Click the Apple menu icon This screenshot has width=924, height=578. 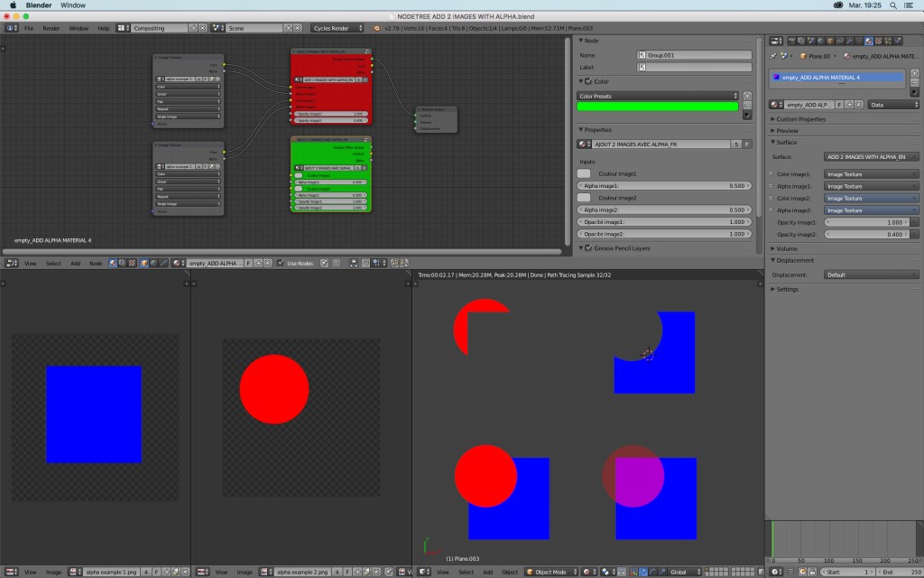[x=13, y=5]
